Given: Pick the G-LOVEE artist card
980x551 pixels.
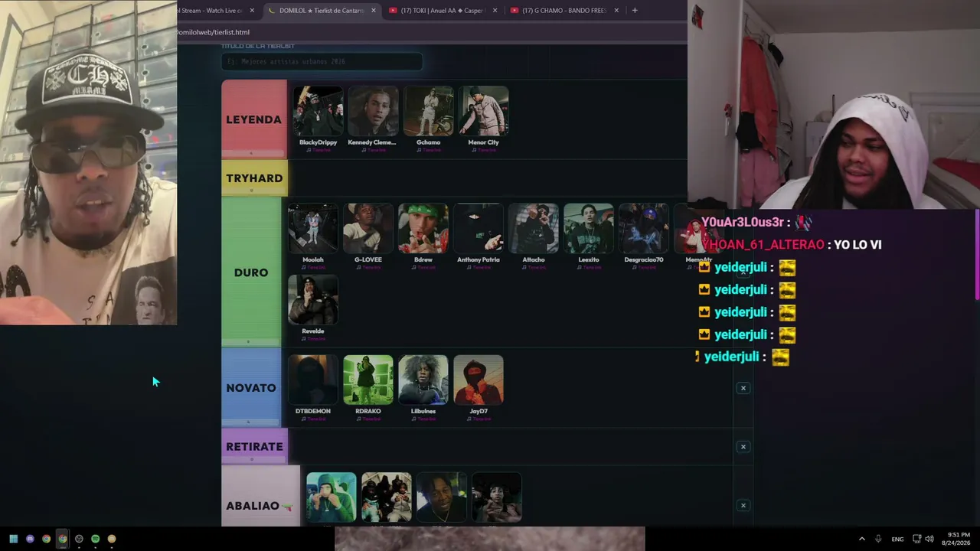Looking at the screenshot, I should 367,235.
